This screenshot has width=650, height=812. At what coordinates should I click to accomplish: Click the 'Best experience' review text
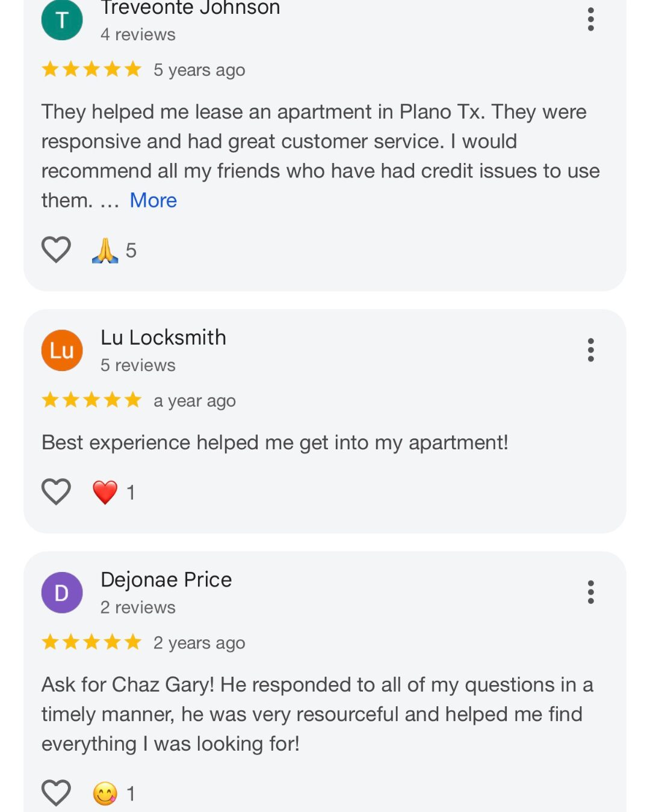click(x=274, y=443)
